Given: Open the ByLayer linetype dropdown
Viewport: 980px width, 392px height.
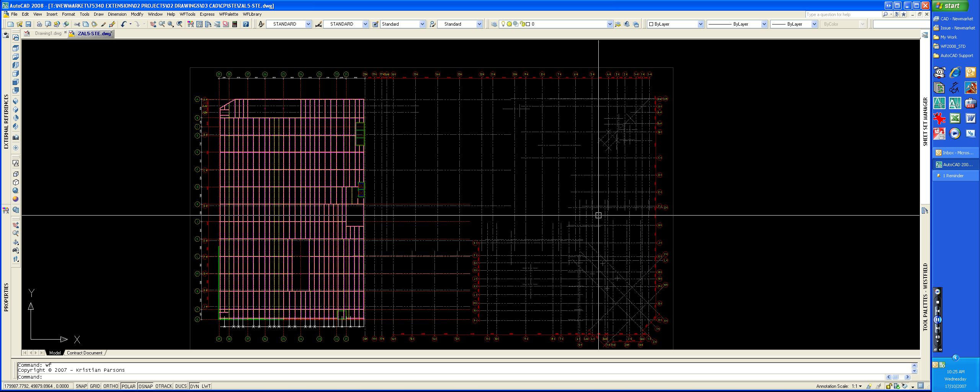Looking at the screenshot, I should [764, 24].
